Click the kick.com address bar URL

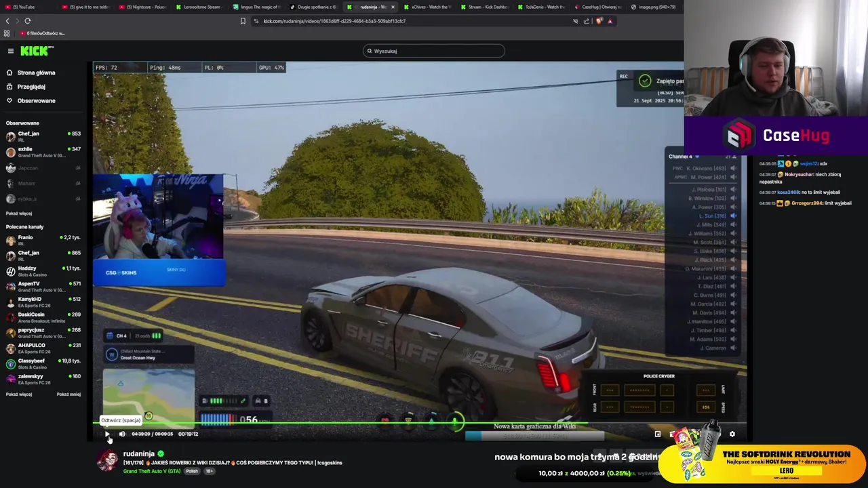[x=334, y=21]
